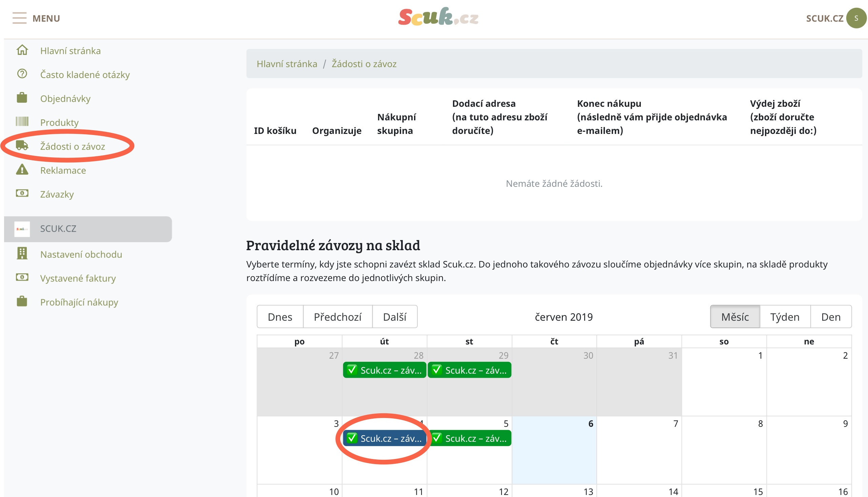Click the bag icon beside Probíhající nákupy

(x=22, y=301)
